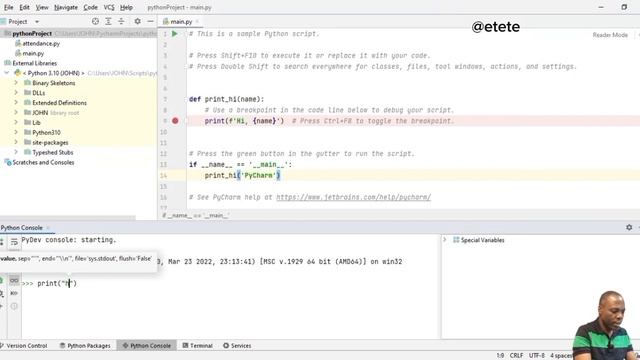Open the Services tool window
The width and height of the screenshot is (640, 360).
238,346
